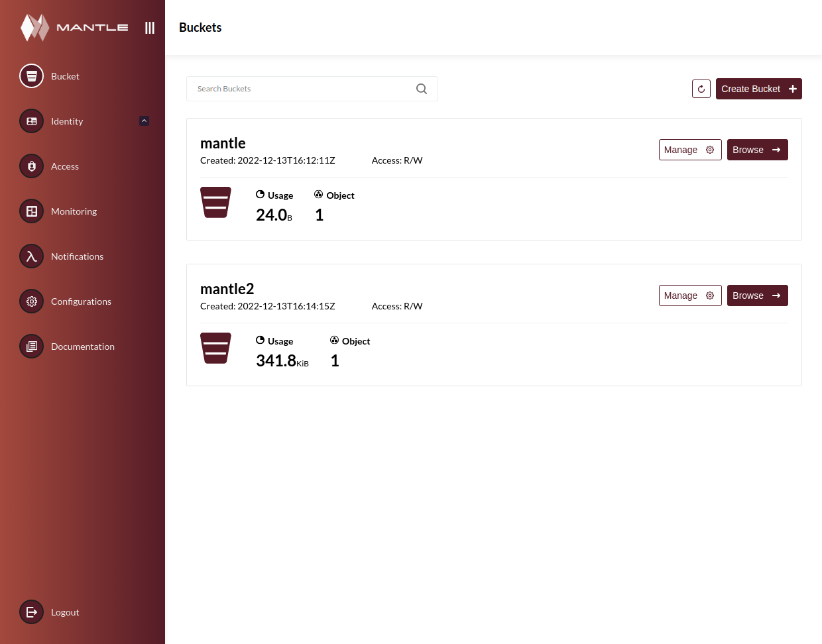Viewport: 822px width, 644px height.
Task: Click the Configurations gear icon
Action: (31, 301)
